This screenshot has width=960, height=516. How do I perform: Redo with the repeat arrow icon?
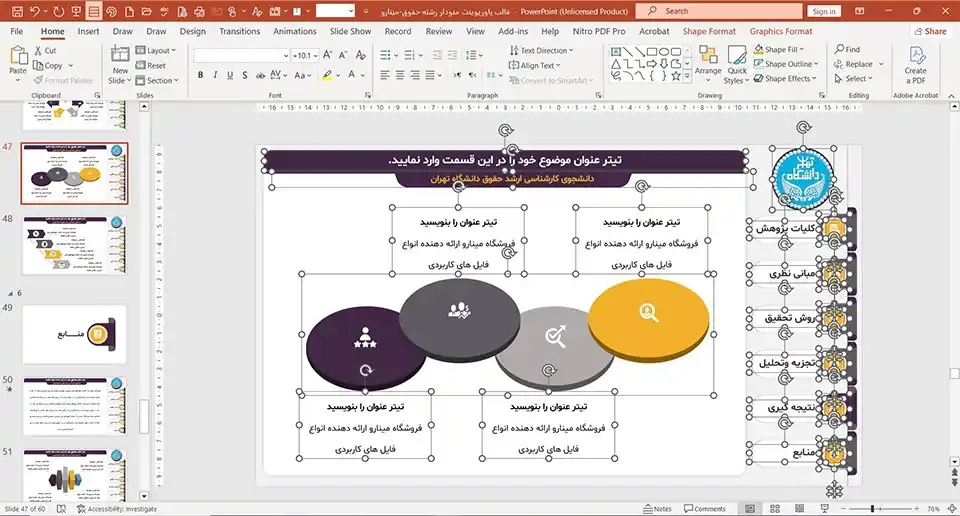tap(59, 11)
